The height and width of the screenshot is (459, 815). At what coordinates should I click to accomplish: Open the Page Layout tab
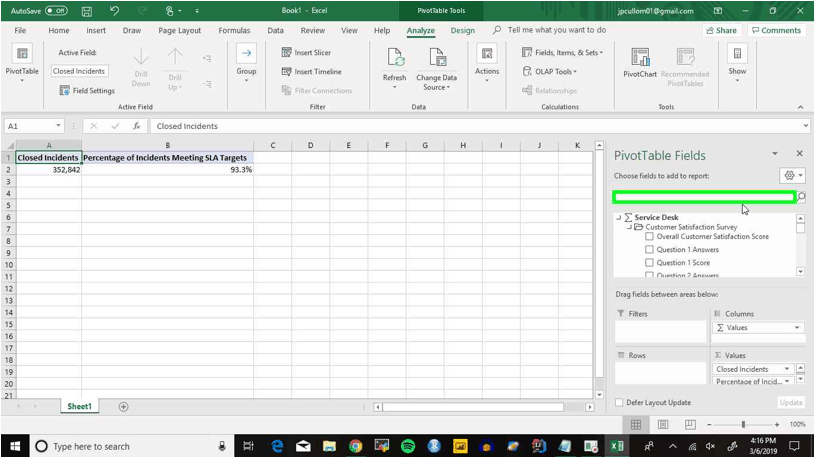180,30
